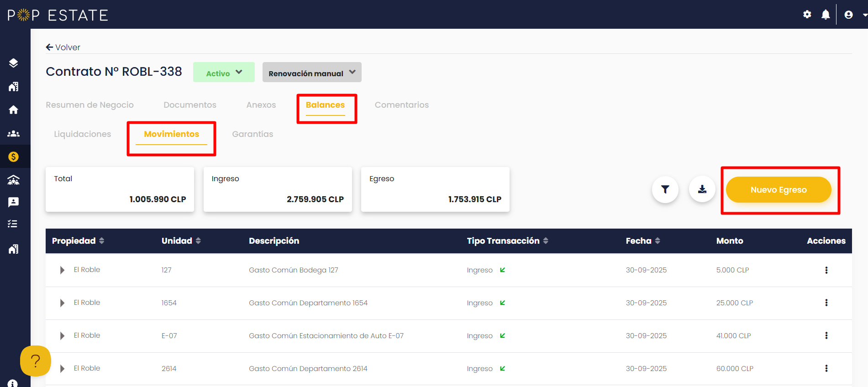868x387 pixels.
Task: Open the Activo status dropdown
Action: (224, 72)
